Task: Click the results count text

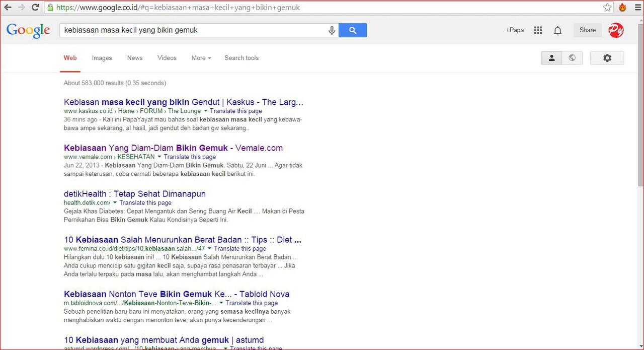Action: click(115, 83)
